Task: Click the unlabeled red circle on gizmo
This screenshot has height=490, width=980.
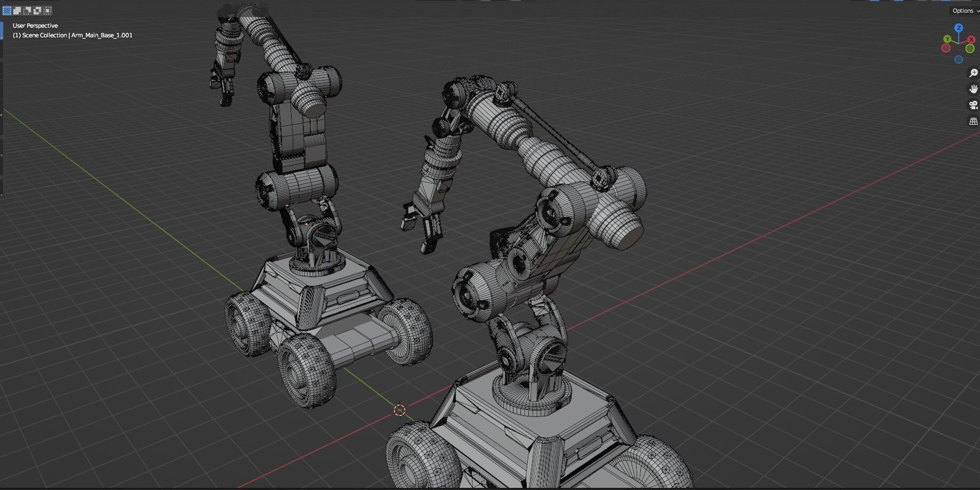Action: click(x=946, y=48)
